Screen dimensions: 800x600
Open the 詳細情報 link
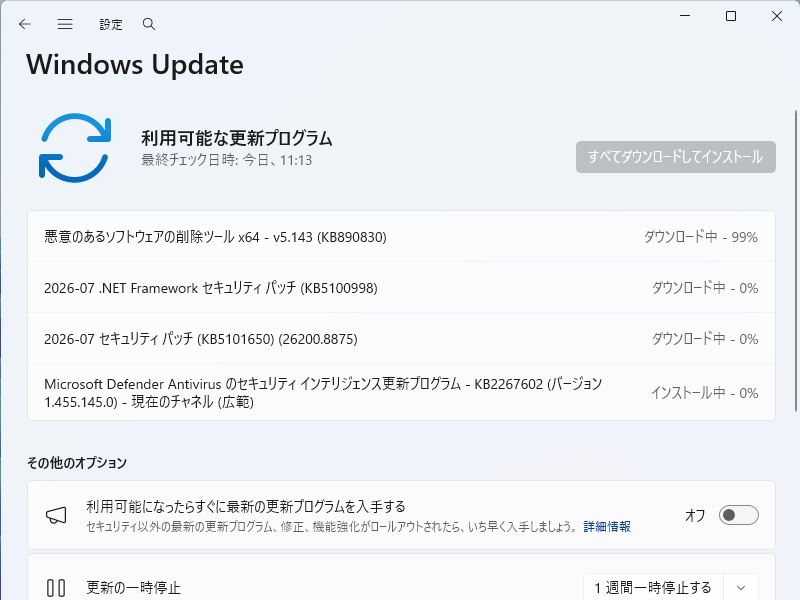pos(607,527)
